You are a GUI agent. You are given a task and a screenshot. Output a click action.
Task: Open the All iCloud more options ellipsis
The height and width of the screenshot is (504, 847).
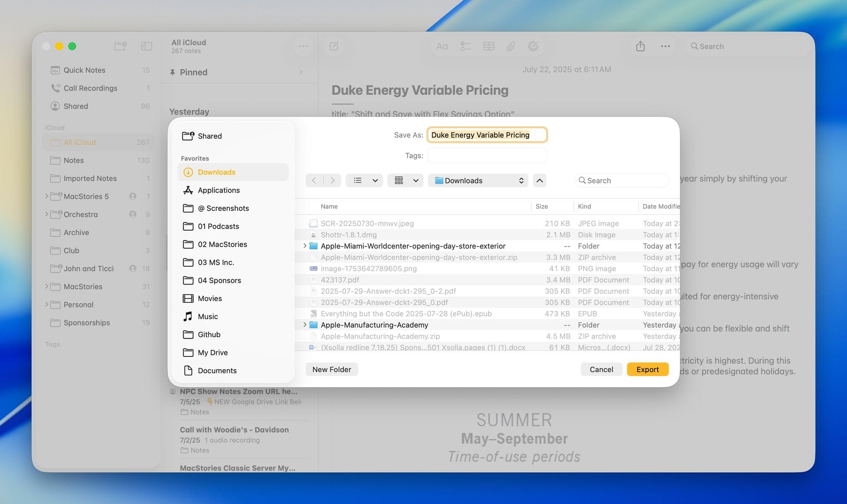pyautogui.click(x=303, y=46)
